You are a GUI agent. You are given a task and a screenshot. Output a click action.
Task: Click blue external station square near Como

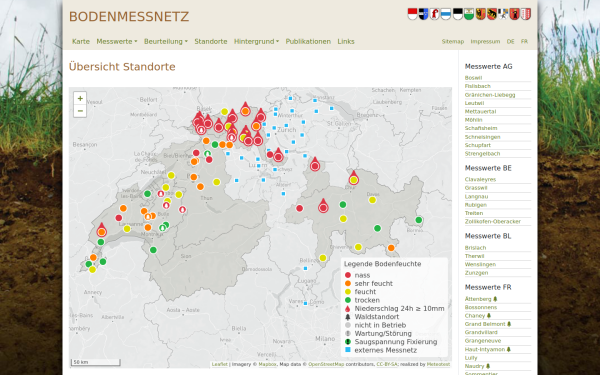[305, 303]
